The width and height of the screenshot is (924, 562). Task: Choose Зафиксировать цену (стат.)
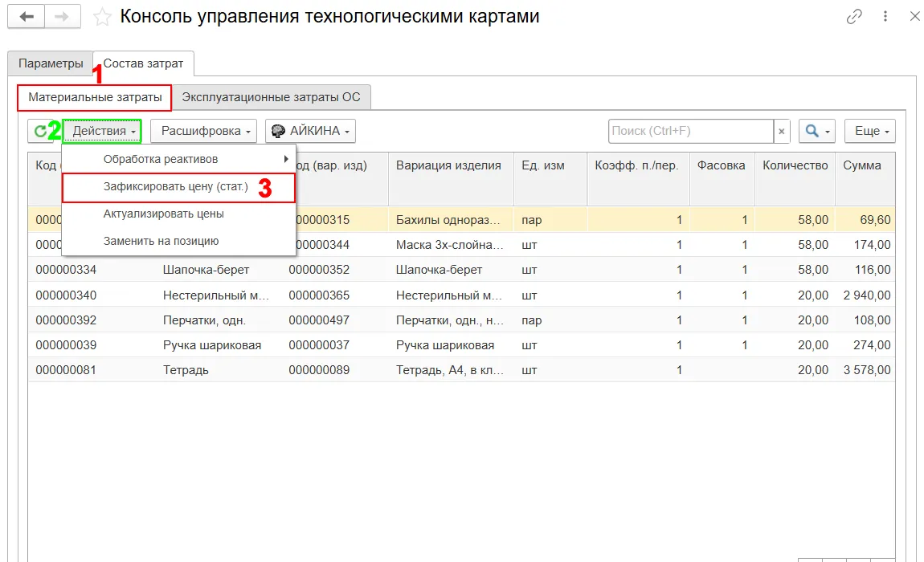[x=178, y=188]
